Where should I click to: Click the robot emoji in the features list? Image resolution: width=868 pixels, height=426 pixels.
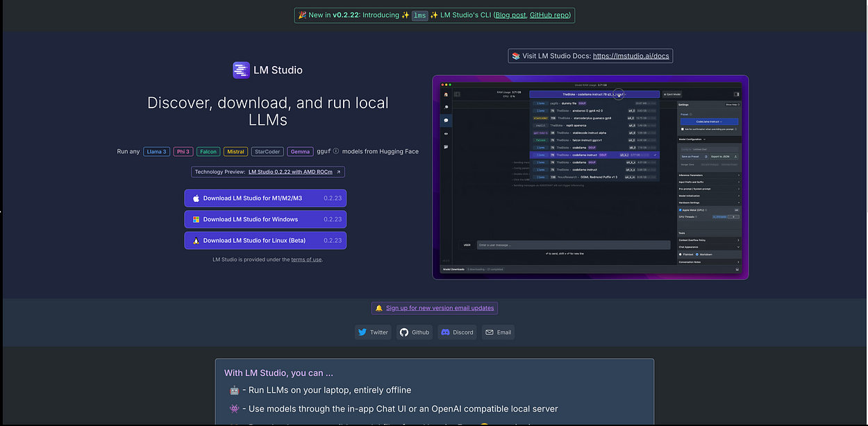234,390
